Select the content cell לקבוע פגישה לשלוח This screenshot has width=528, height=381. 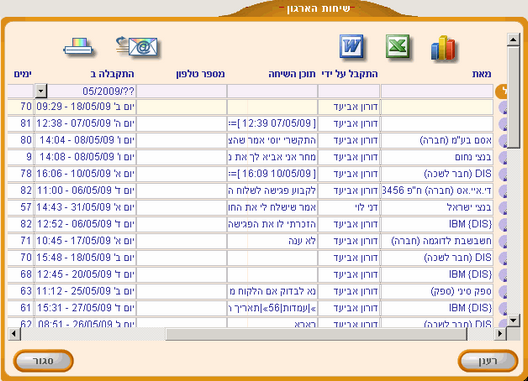272,191
